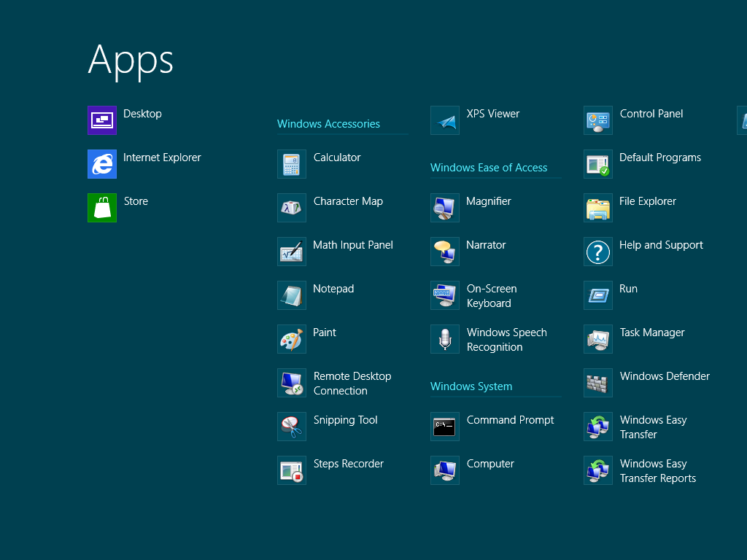Viewport: 747px width, 560px height.
Task: Open Notepad from the apps list
Action: (333, 289)
